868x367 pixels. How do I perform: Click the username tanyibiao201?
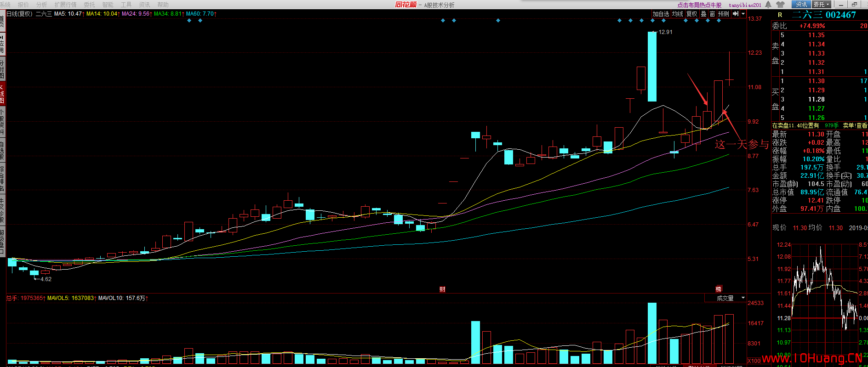745,5
